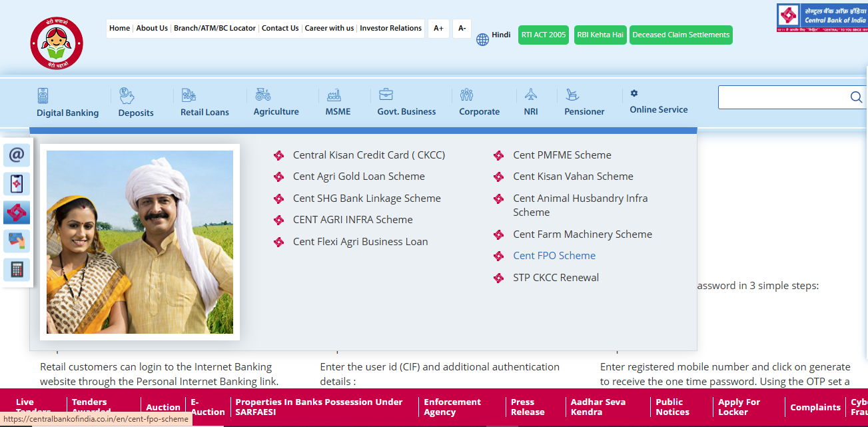Open Investor Relations link
Screen dimensions: 868x427
[x=390, y=28]
